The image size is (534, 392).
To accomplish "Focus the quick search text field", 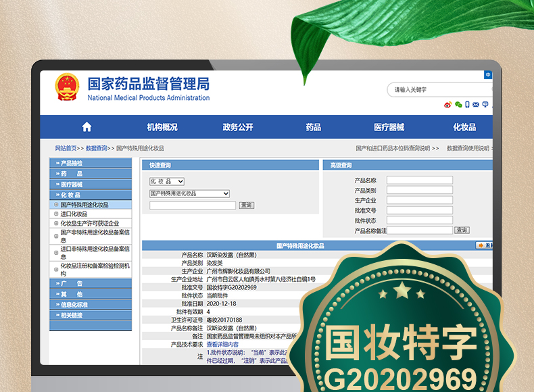I will click(193, 205).
